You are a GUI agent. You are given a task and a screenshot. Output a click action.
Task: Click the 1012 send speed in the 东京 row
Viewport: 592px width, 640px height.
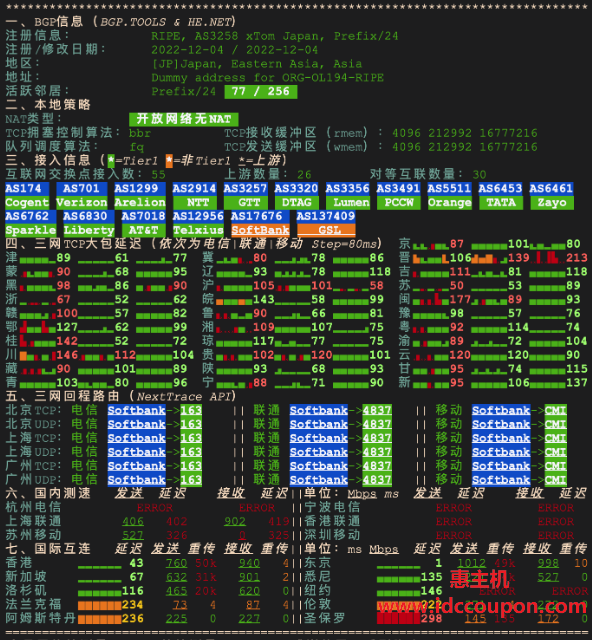click(472, 563)
